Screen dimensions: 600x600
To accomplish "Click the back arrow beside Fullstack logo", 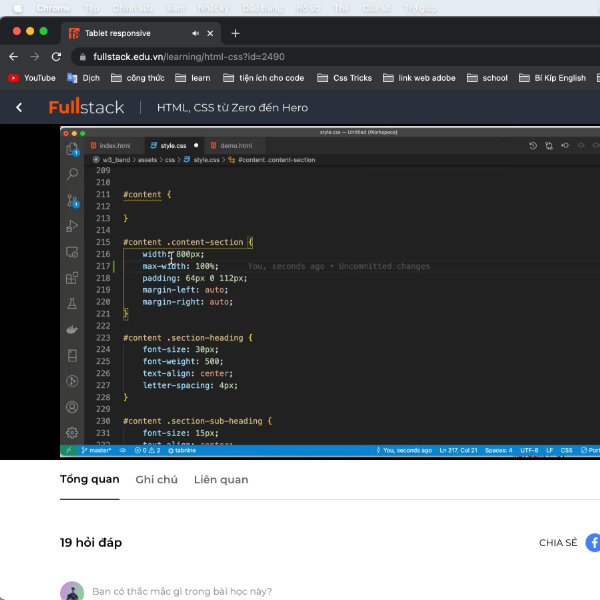I will tap(19, 108).
